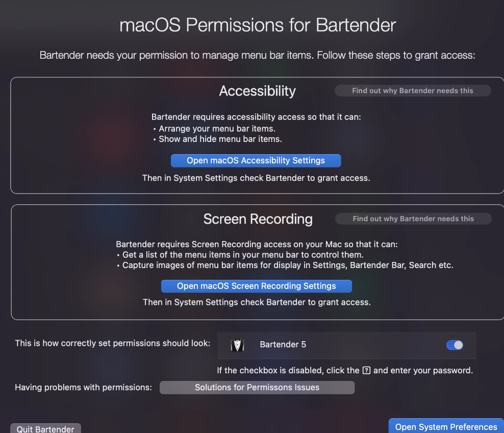Click the Bartender 5 tuxedo icon
The height and width of the screenshot is (433, 504).
tap(237, 345)
